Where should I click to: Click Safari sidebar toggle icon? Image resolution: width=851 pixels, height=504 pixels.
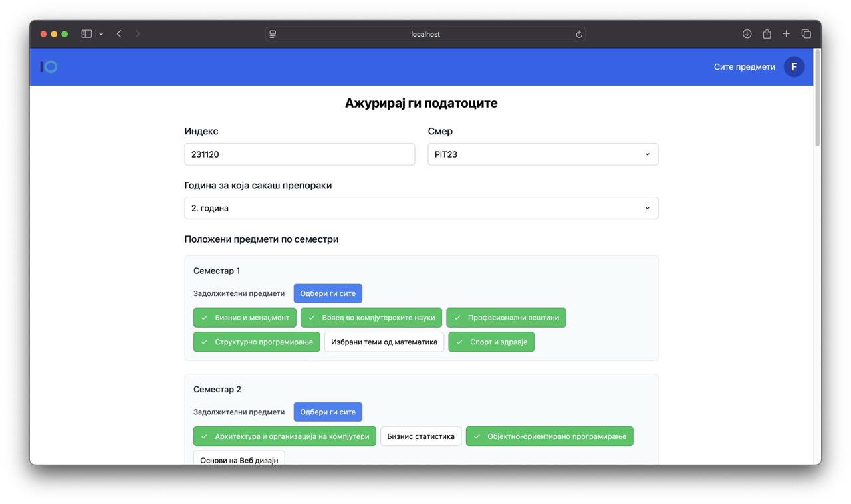tap(86, 34)
